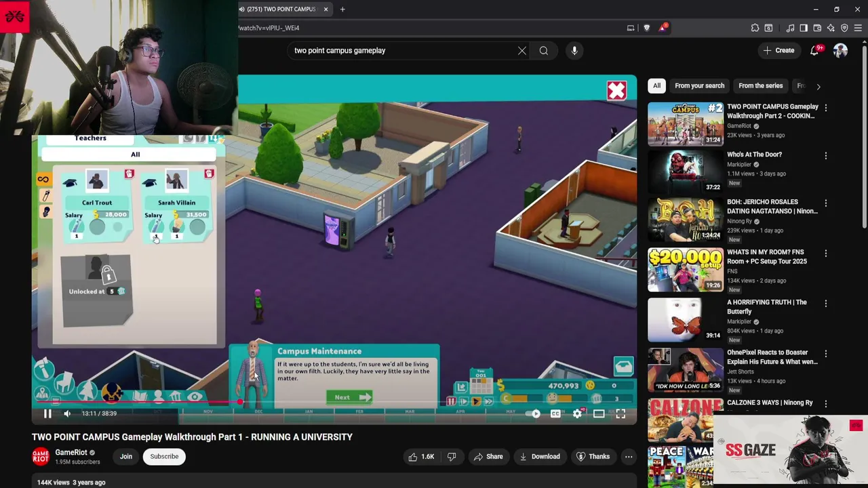
Task: Pause the video playback
Action: 47,413
